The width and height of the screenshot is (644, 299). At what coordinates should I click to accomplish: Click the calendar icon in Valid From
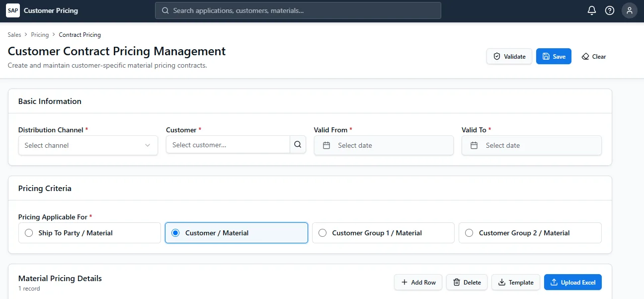point(326,145)
